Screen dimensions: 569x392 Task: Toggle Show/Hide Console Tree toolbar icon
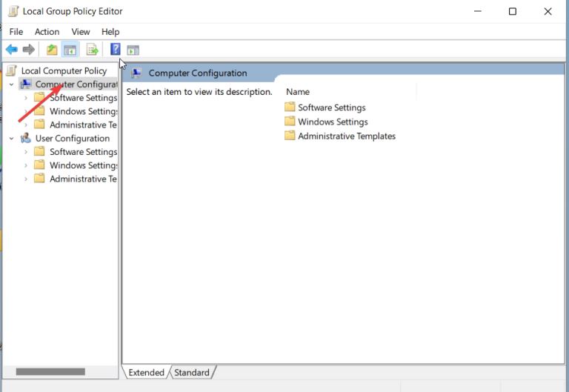tap(70, 50)
